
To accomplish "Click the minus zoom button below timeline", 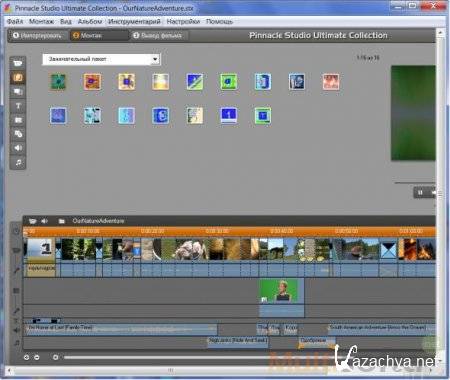I will point(37,357).
